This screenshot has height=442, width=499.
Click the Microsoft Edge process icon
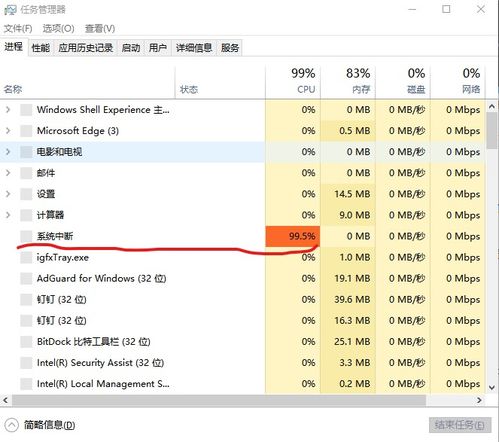(26, 131)
